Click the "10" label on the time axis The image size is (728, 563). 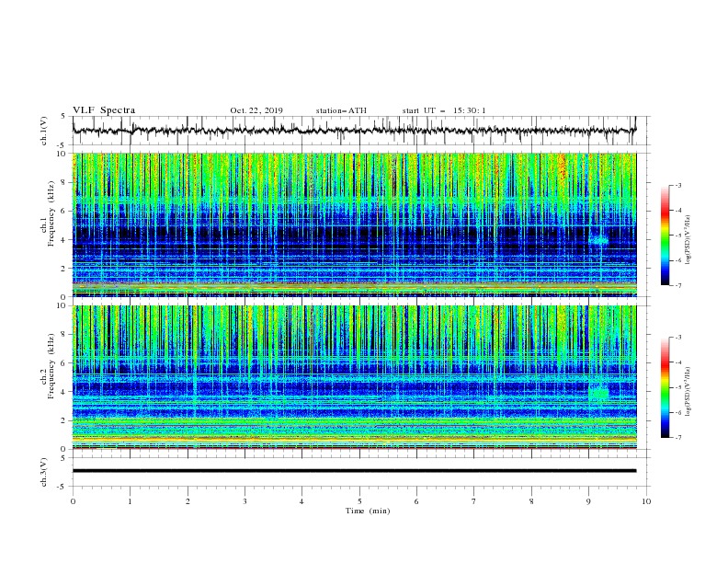pos(646,501)
